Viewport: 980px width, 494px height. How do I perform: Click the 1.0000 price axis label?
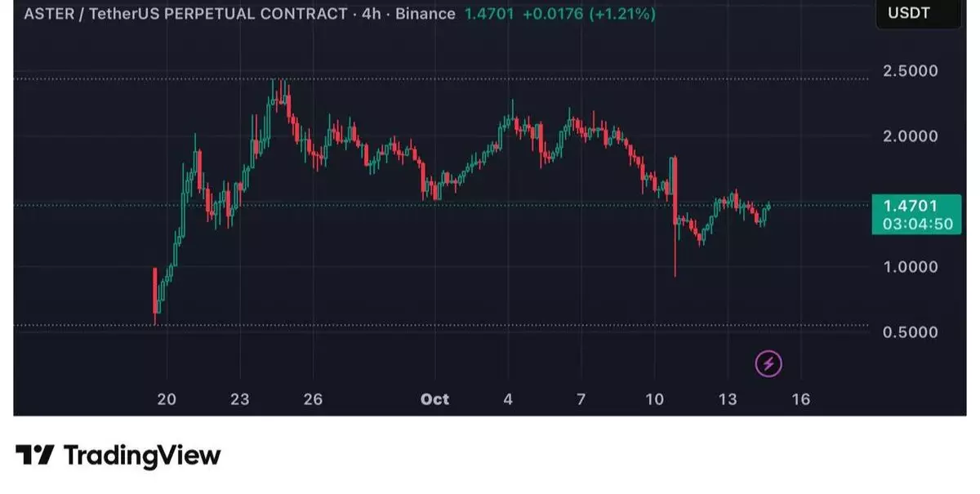[x=911, y=267]
